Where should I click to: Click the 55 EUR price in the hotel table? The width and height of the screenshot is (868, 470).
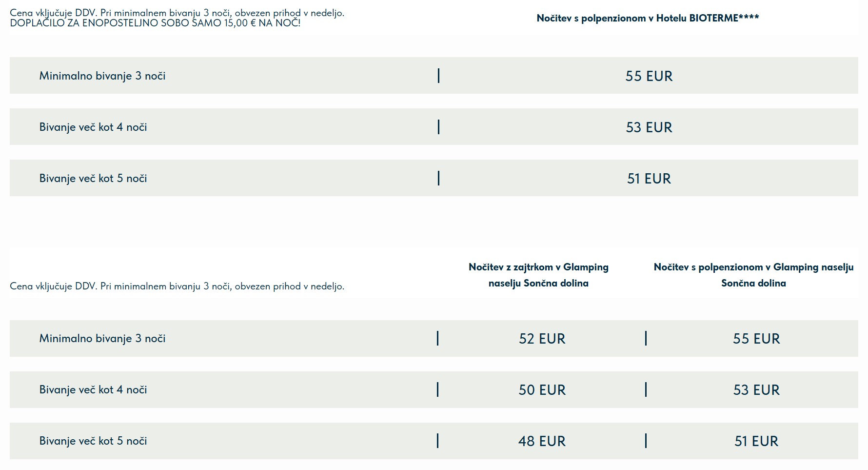click(x=649, y=76)
